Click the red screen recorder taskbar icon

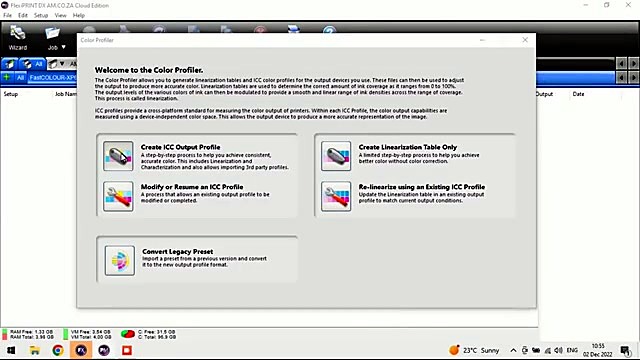(x=127, y=350)
